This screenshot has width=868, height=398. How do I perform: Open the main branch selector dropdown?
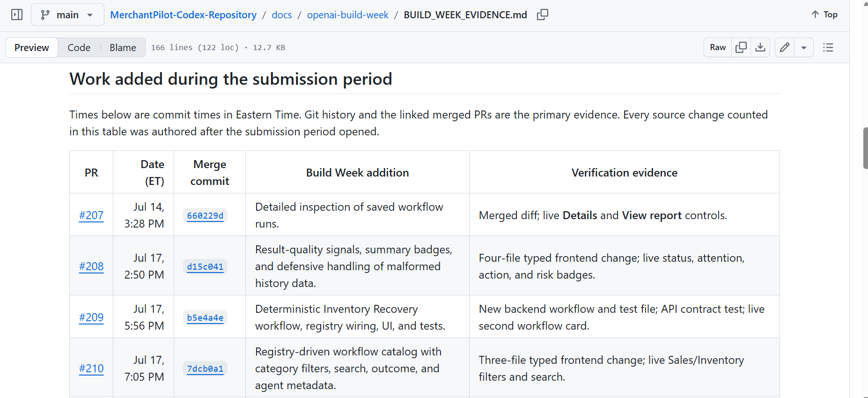tap(67, 15)
